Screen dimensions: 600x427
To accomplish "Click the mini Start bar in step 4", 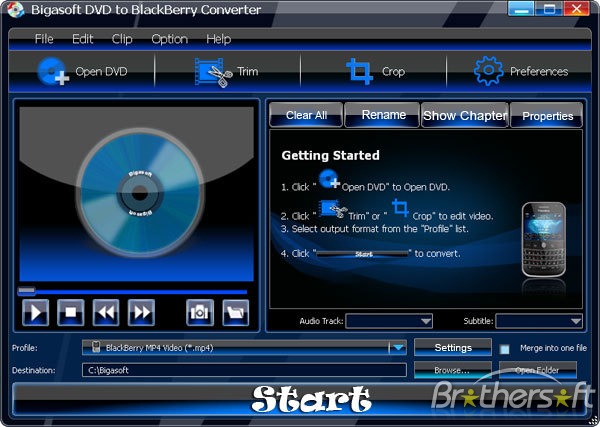I will point(363,254).
